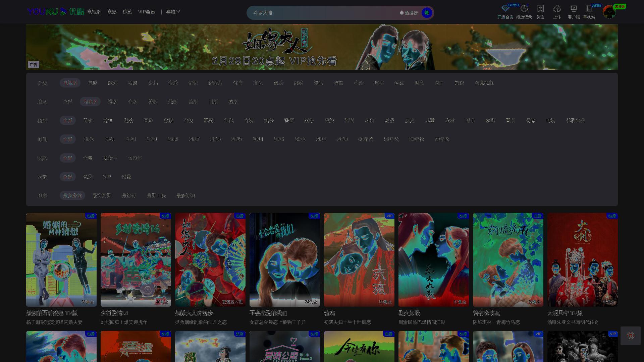Click the 手机端 mobile icon

point(589,8)
